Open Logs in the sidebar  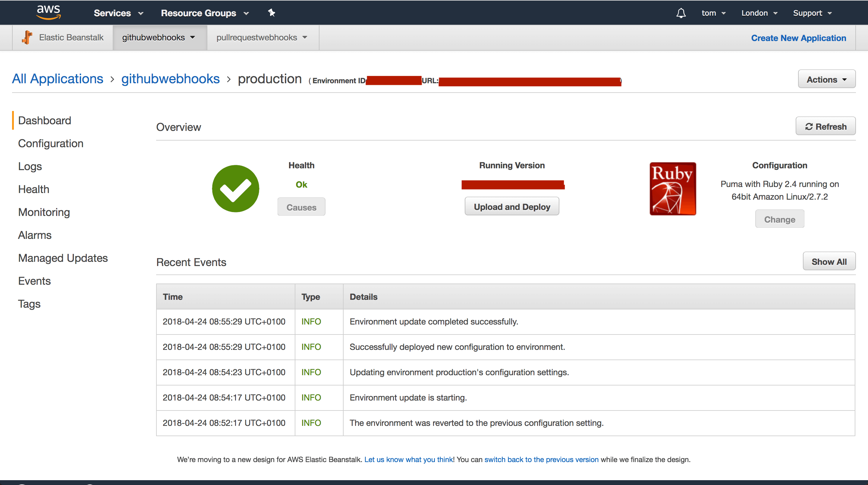[30, 166]
